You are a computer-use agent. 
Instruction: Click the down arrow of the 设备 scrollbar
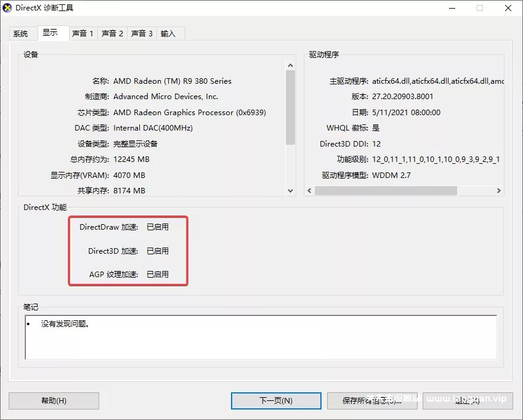click(x=290, y=191)
